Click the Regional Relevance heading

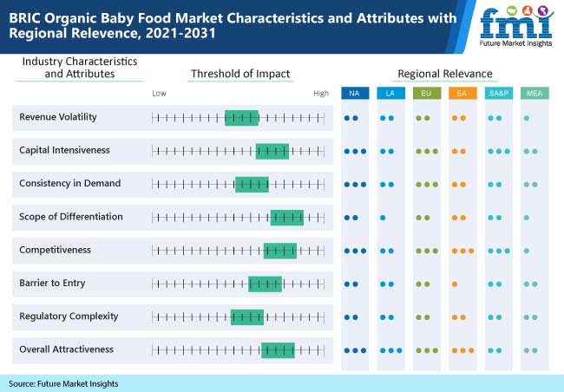click(x=445, y=74)
